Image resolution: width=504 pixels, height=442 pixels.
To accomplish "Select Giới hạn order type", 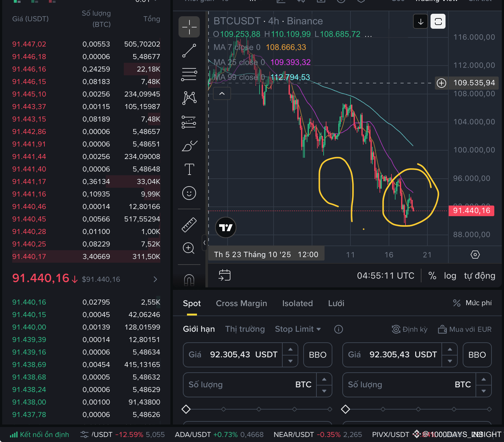I will (x=199, y=329).
